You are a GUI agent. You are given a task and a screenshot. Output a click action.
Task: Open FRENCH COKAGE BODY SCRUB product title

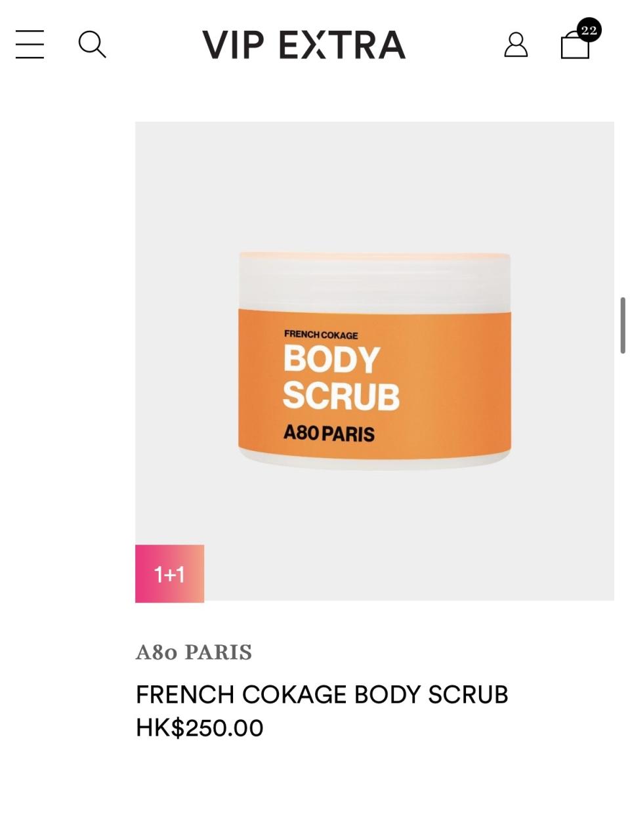[x=322, y=694]
